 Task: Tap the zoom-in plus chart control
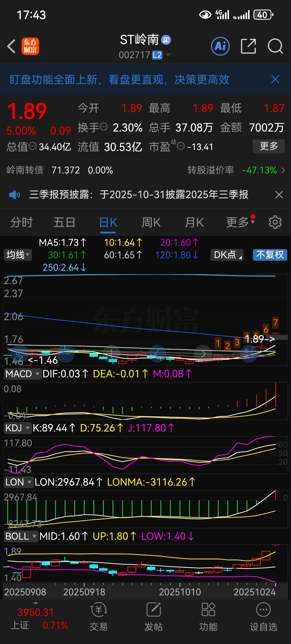click(x=112, y=353)
